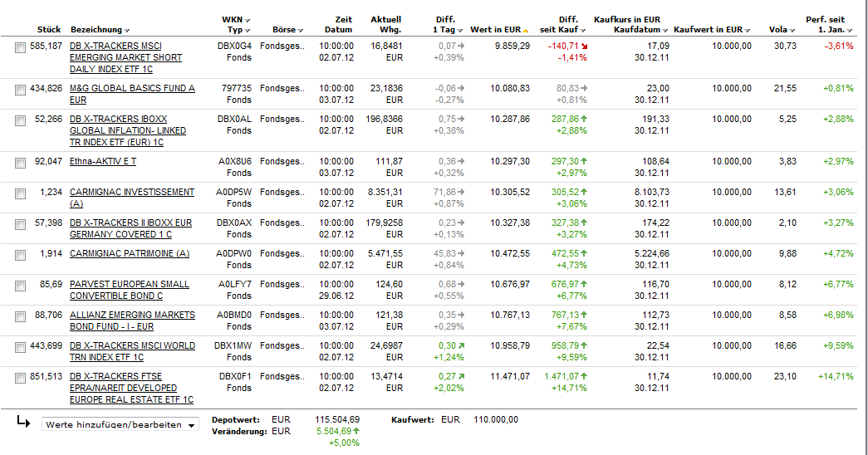The height and width of the screenshot is (455, 868).
Task: Click WKN value A0DP5W
Action: tap(233, 192)
